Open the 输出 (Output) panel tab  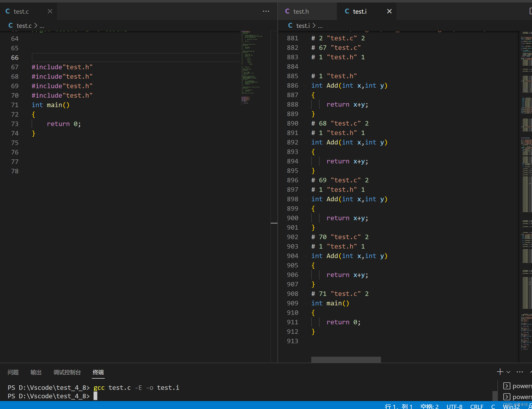point(36,372)
